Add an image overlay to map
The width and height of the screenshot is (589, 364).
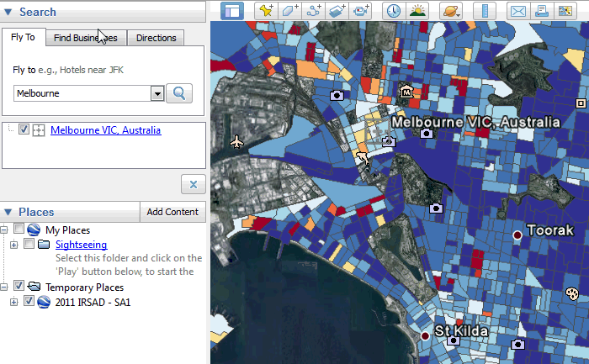pos(337,11)
